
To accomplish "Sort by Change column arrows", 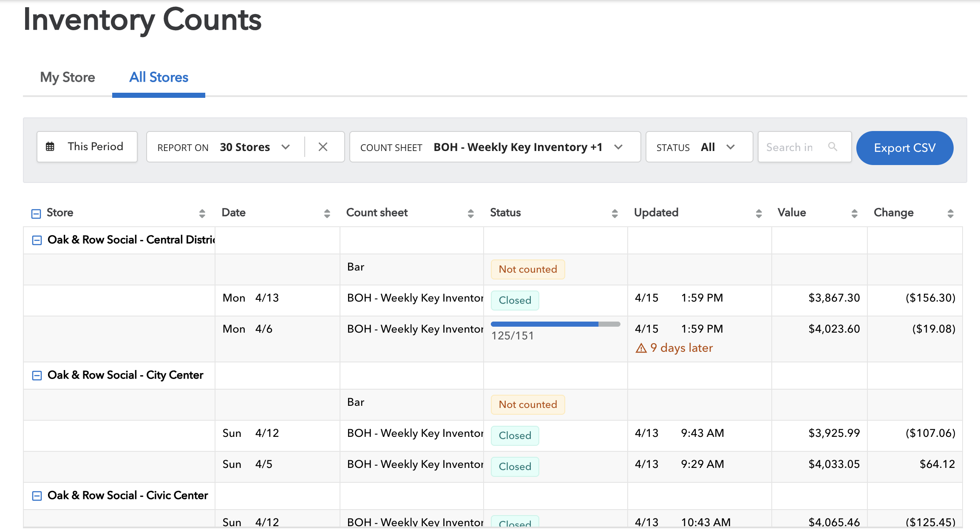I will coord(950,213).
